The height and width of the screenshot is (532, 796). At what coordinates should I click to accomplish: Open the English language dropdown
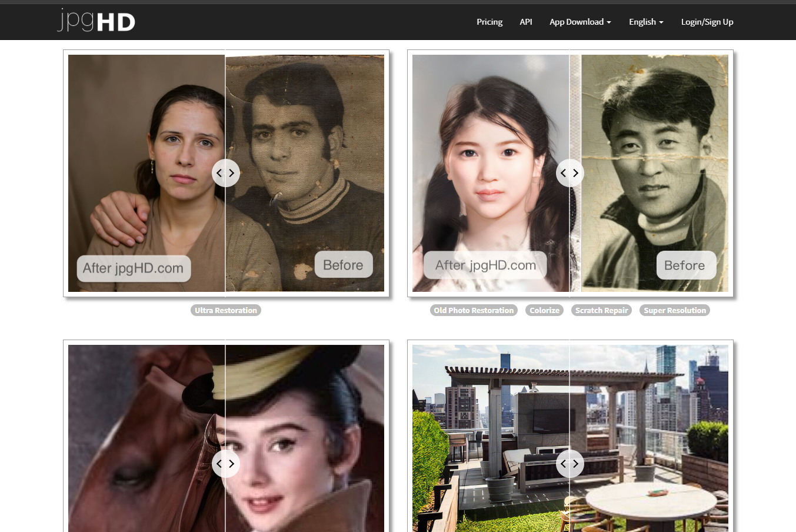646,22
